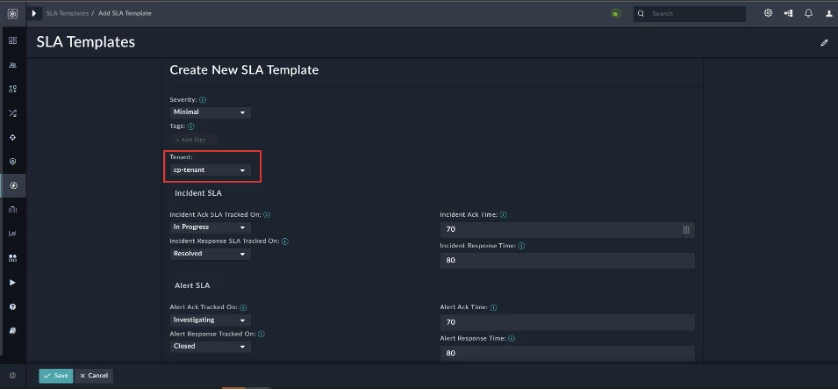838x390 pixels.
Task: Open Alert Response Tracked On dropdown showing Closed
Action: [210, 346]
